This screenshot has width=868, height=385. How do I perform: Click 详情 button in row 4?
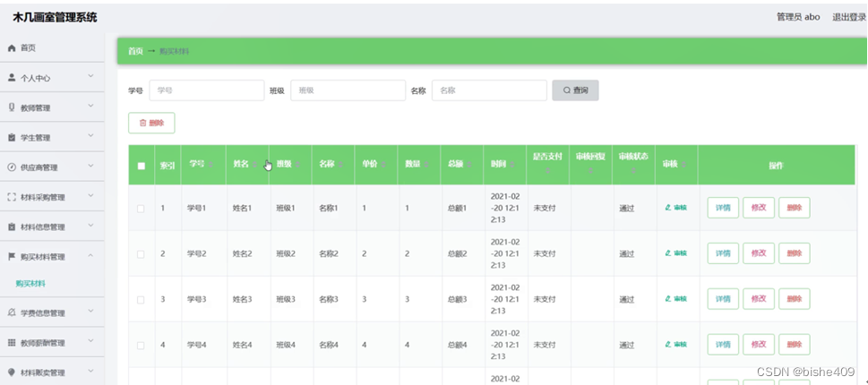coord(723,345)
